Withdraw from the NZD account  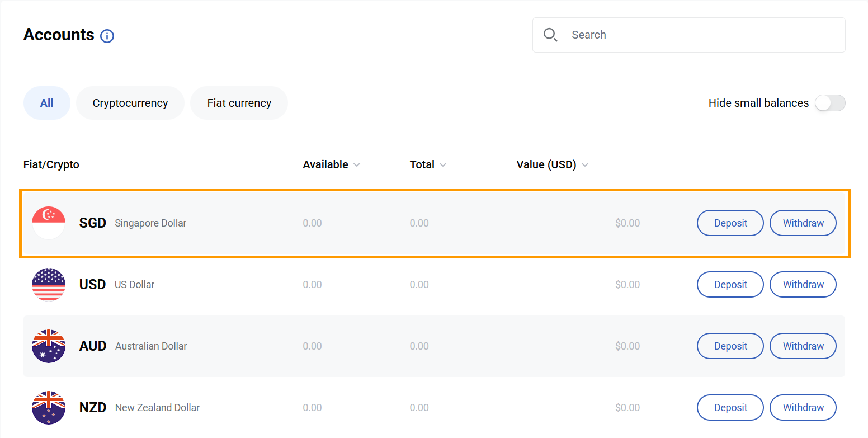[803, 408]
